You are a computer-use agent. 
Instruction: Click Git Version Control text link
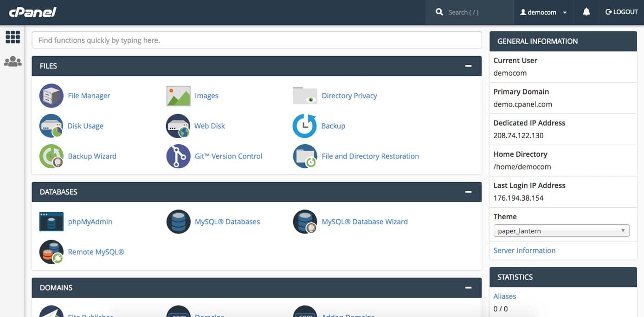pyautogui.click(x=229, y=156)
